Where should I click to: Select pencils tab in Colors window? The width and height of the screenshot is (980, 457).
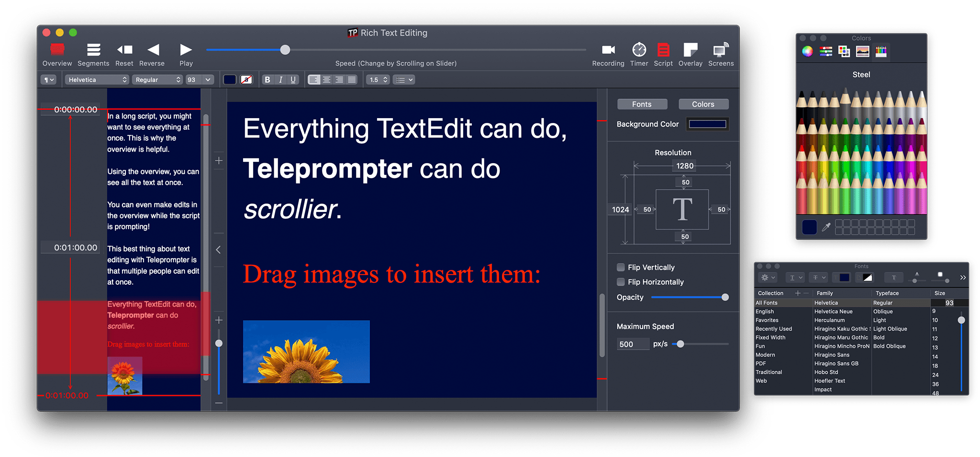click(x=881, y=52)
